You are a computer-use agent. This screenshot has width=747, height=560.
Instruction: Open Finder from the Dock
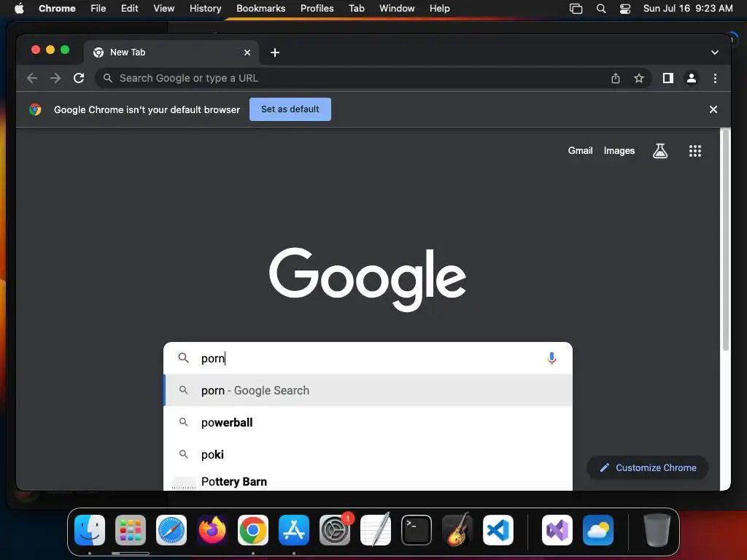(x=90, y=530)
